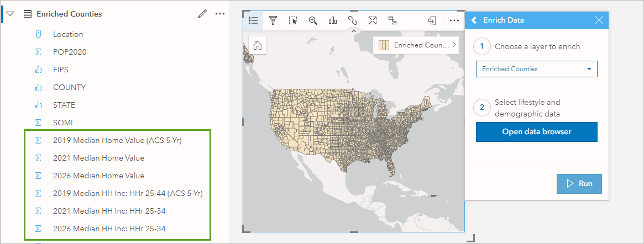Select the SQMI field

click(63, 123)
